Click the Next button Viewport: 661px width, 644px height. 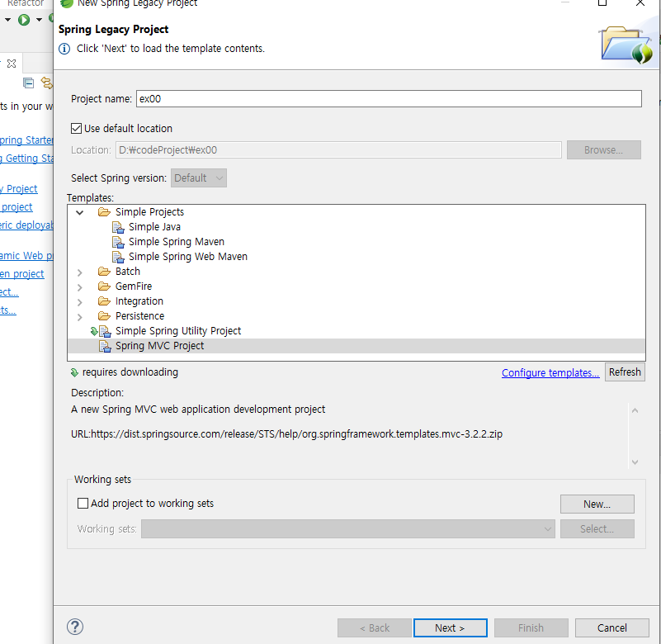point(451,628)
